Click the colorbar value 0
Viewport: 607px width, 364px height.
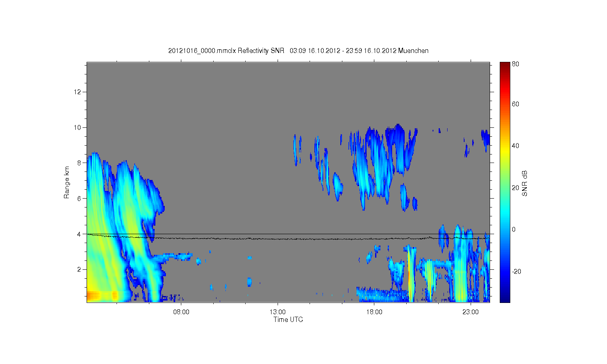click(514, 229)
